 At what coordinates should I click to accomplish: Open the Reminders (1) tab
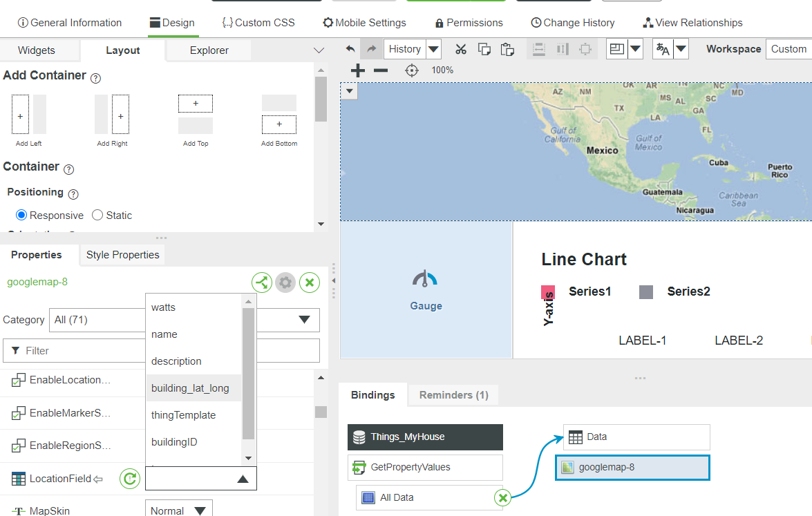point(453,394)
